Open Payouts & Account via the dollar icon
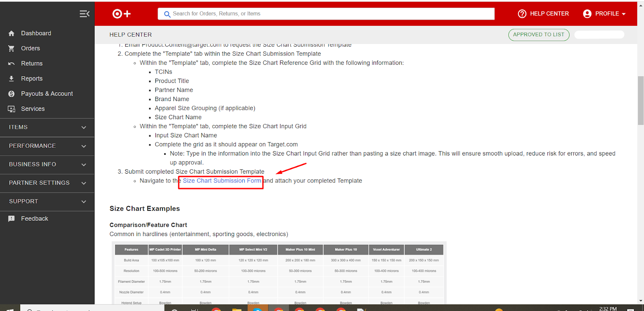This screenshot has height=311, width=644. click(11, 94)
